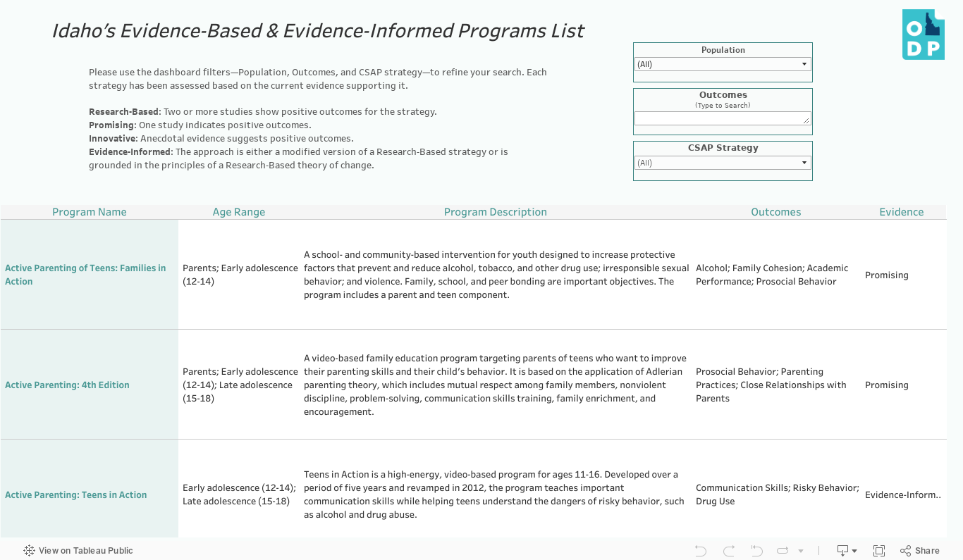Click description starting 'A video-based family education program'

(x=495, y=385)
